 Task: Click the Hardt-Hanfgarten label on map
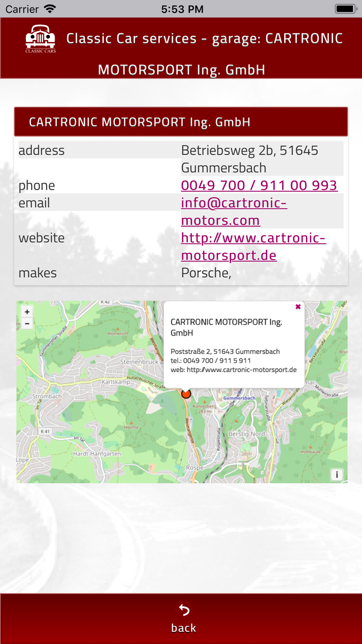coord(97,453)
